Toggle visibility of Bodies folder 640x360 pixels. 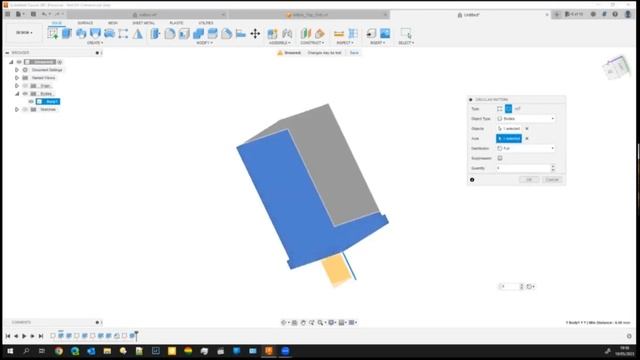(25, 93)
